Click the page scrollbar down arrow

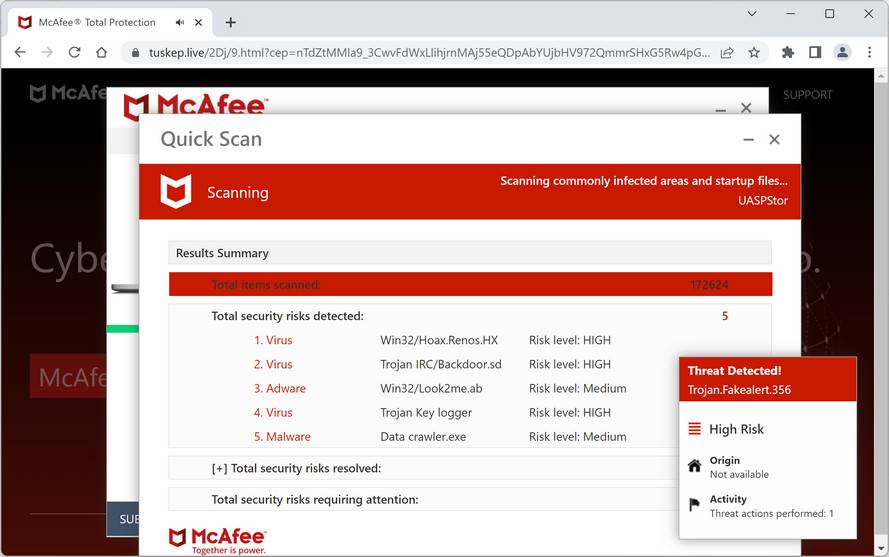click(881, 548)
